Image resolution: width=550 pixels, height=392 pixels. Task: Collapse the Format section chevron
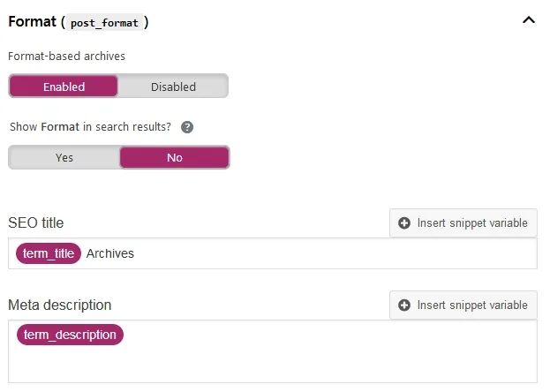tap(529, 20)
